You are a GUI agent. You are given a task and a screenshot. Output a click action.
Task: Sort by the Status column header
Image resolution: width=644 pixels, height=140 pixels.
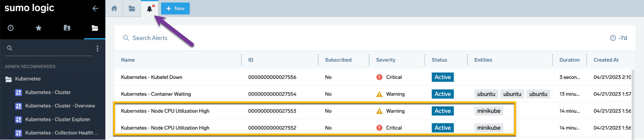coord(439,60)
